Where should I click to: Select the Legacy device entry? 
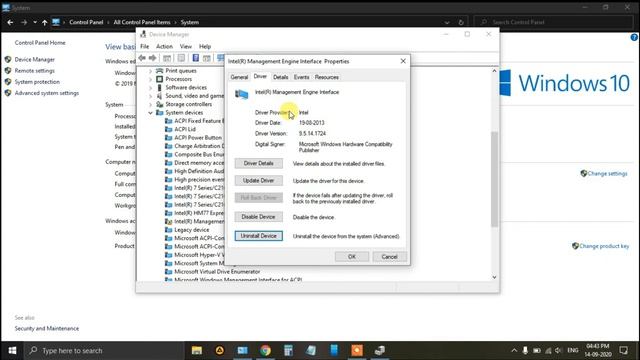pyautogui.click(x=191, y=230)
